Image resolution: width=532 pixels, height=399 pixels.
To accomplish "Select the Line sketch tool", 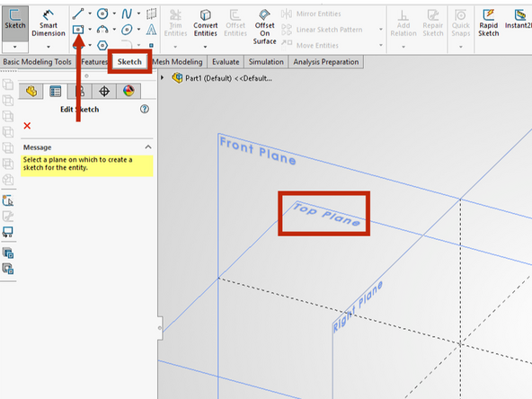I will click(77, 13).
